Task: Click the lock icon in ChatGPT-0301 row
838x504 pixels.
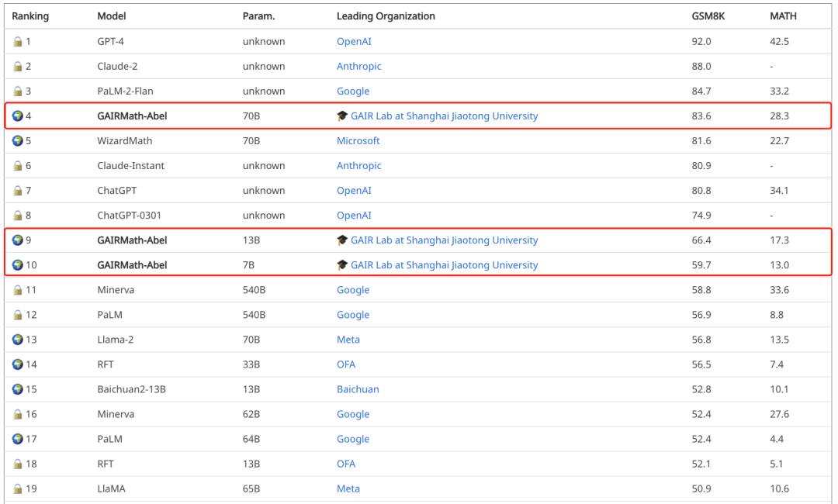Action: (x=18, y=216)
